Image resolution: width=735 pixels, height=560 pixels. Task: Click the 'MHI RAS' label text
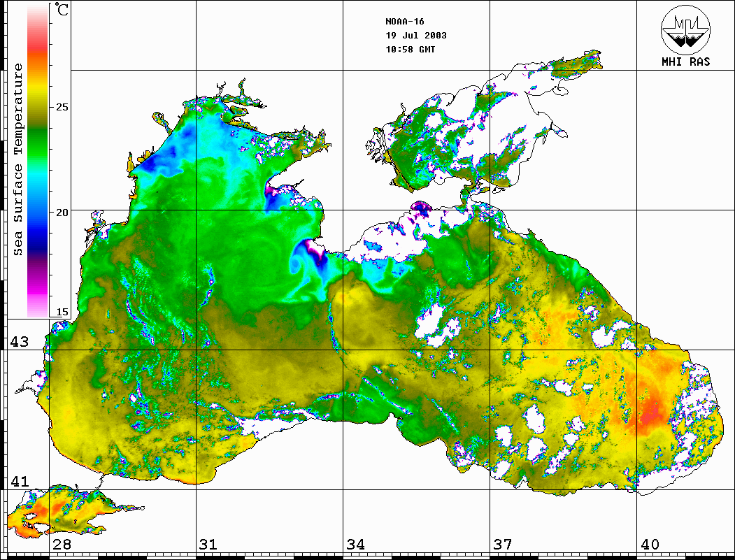[x=686, y=62]
